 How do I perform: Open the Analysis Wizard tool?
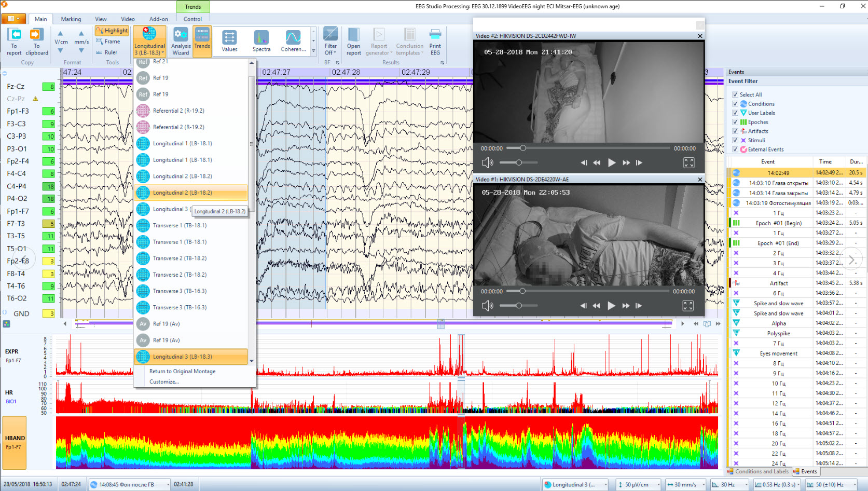coord(181,35)
